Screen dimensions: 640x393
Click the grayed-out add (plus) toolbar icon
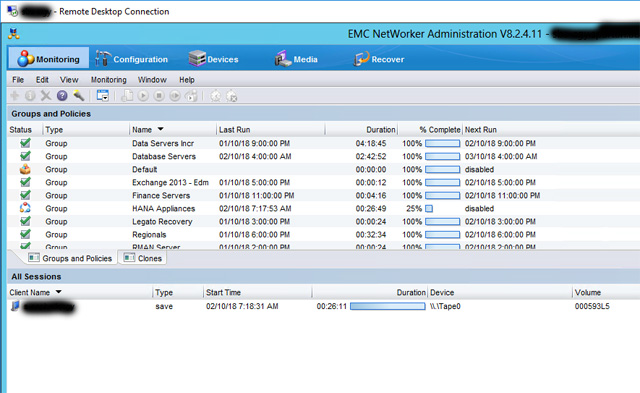click(x=15, y=96)
